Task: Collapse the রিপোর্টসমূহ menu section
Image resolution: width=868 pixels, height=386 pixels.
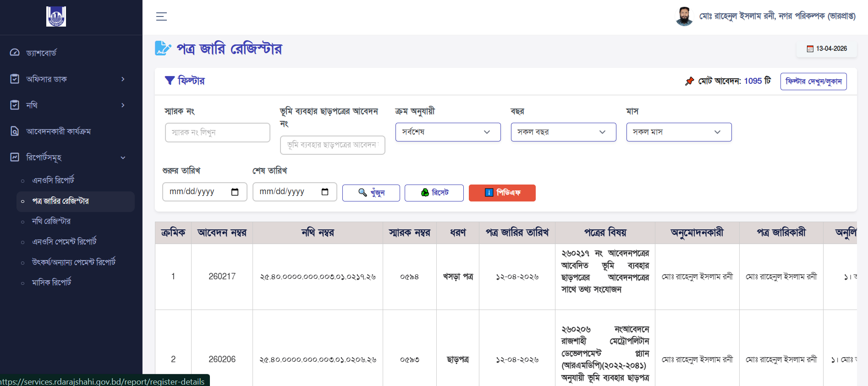Action: [123, 158]
